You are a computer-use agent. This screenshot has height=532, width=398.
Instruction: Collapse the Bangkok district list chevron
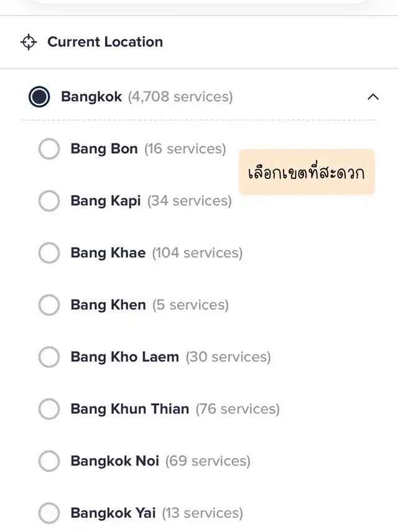(373, 97)
